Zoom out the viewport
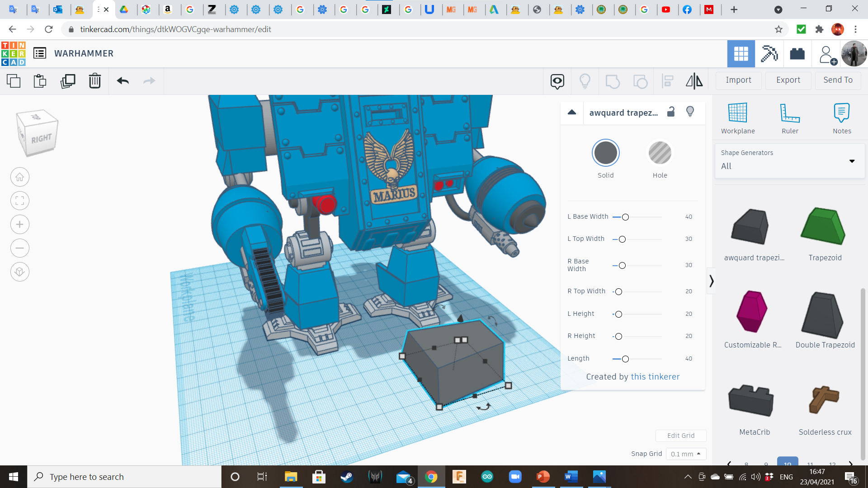 (x=20, y=248)
